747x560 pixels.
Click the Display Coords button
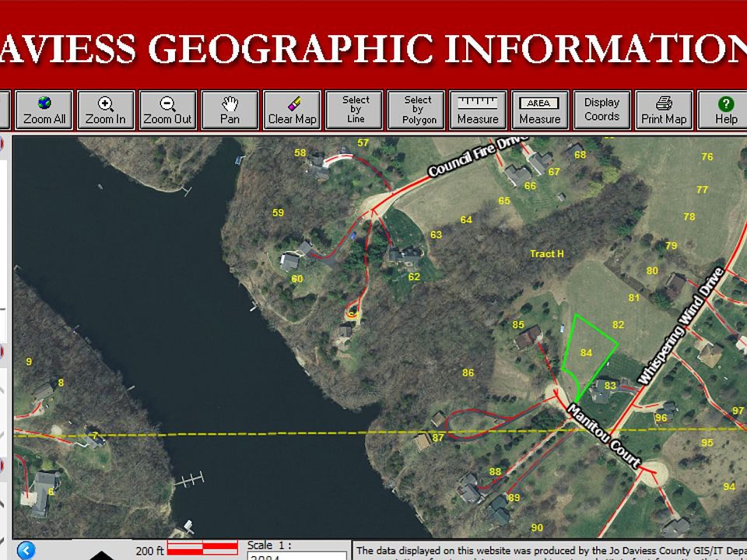602,110
